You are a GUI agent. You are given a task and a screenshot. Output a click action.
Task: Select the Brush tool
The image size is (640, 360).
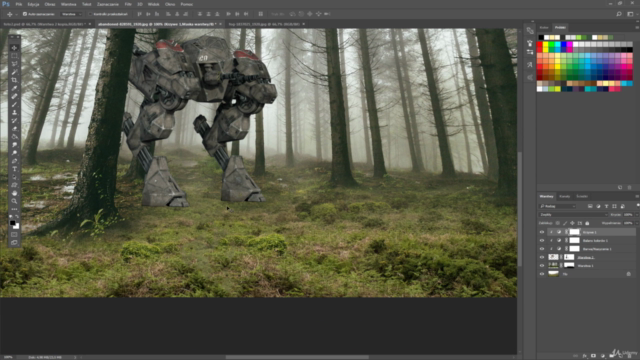14,104
